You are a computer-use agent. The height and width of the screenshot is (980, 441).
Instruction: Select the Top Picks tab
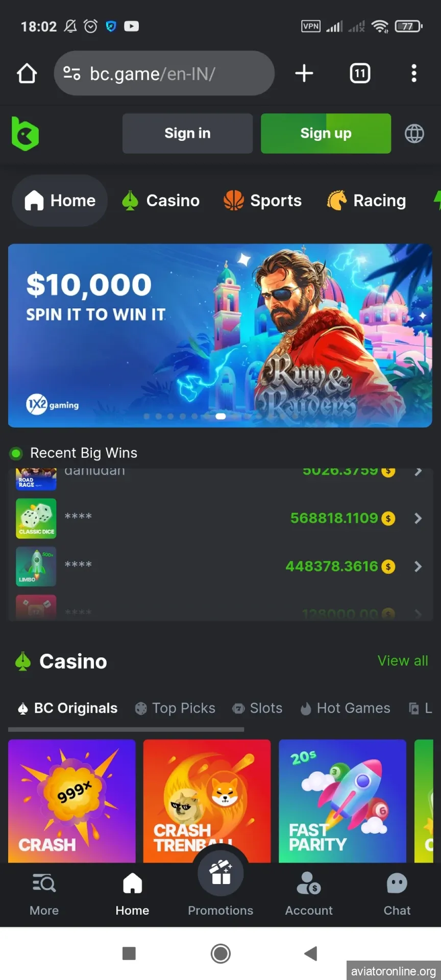175,708
